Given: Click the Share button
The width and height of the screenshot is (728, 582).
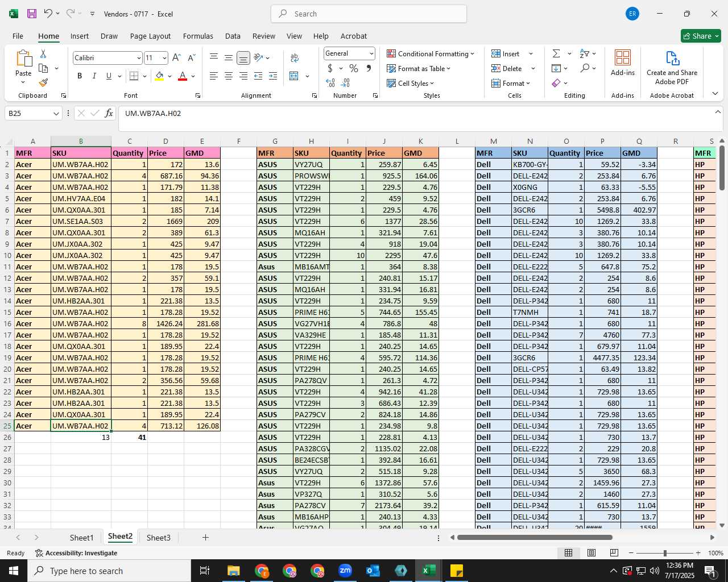Looking at the screenshot, I should point(701,36).
